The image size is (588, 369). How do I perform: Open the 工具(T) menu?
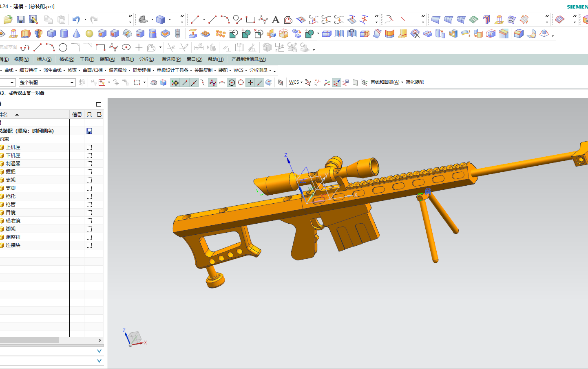point(87,59)
